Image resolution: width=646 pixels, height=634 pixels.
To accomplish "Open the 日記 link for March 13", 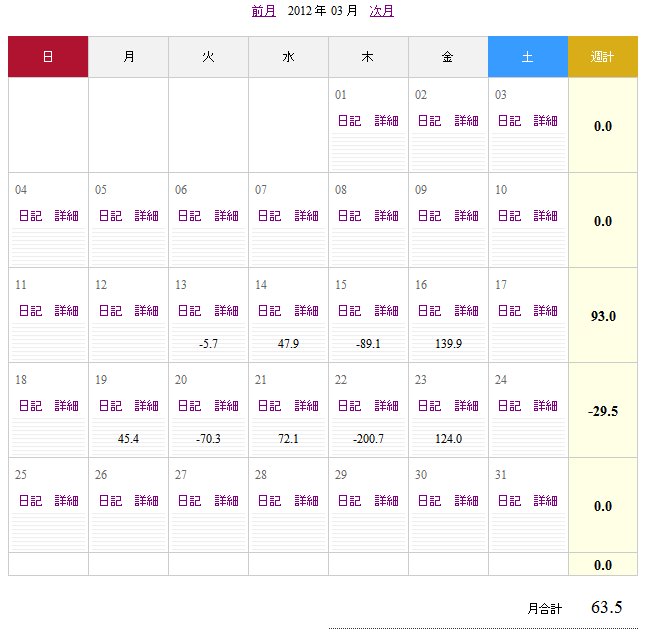I will (x=190, y=311).
